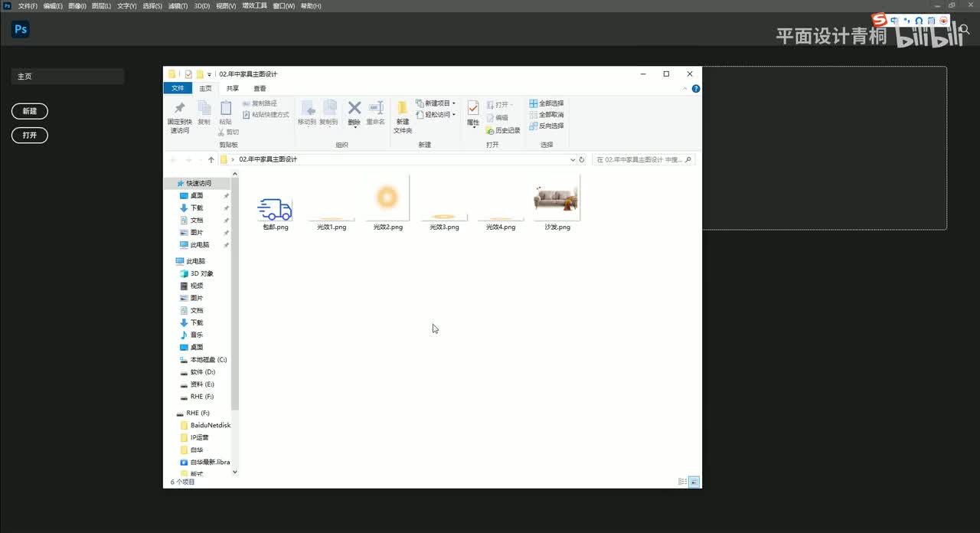Click the back navigation arrow

173,160
